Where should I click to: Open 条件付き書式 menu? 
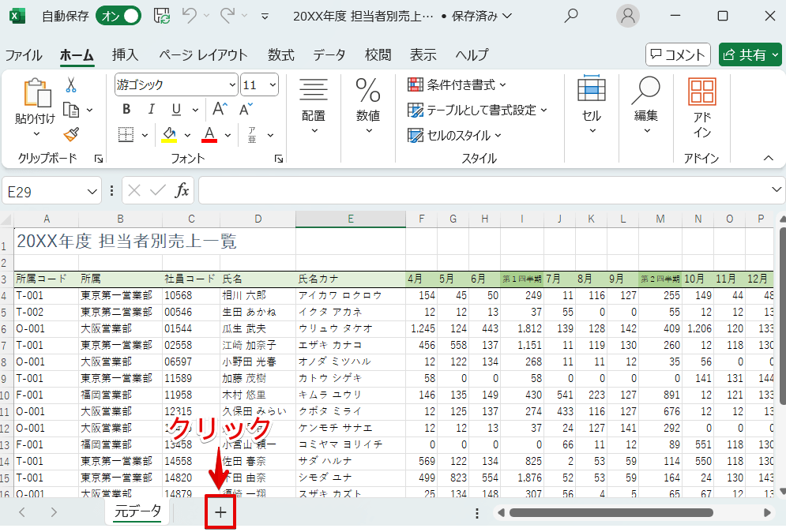[457, 84]
